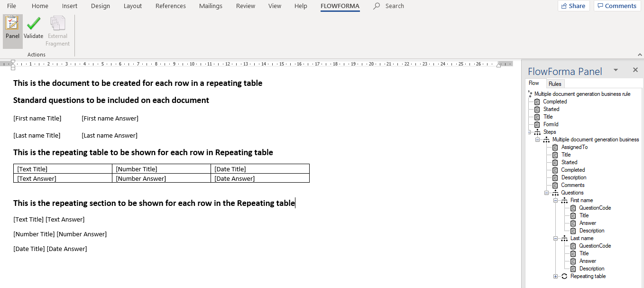The image size is (644, 288).
Task: Expand the Repeating table node
Action: 556,276
